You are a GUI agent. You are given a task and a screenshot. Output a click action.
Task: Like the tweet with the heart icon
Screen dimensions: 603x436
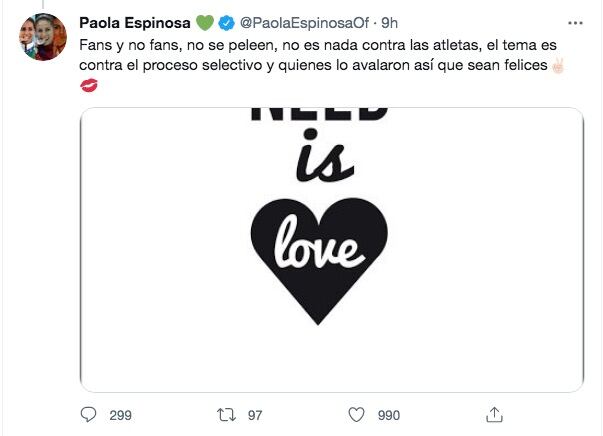click(357, 414)
